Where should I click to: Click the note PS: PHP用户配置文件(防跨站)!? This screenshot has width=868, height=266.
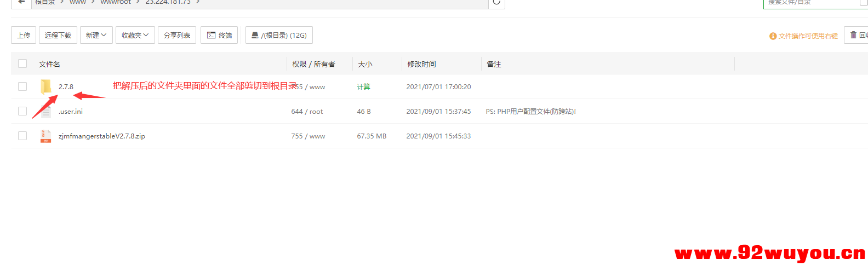point(530,111)
